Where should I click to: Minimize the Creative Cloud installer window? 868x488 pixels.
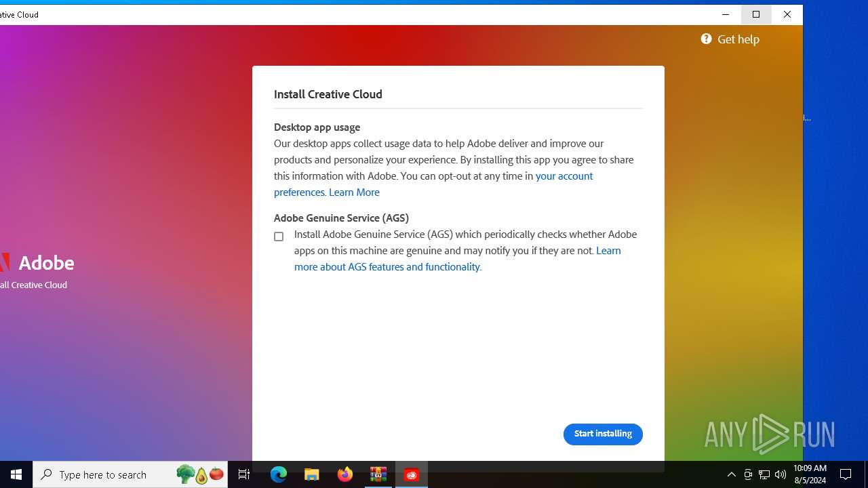coord(726,14)
